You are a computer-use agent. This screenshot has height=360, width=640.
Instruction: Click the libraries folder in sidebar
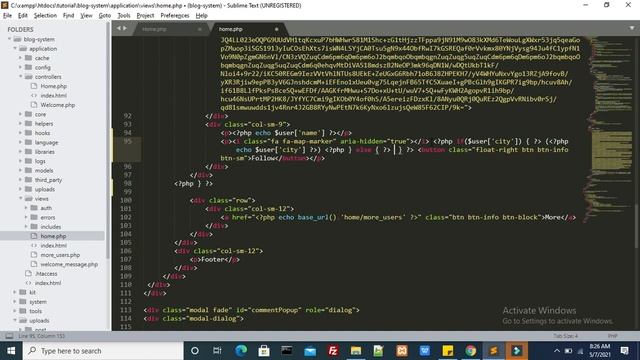click(x=44, y=152)
